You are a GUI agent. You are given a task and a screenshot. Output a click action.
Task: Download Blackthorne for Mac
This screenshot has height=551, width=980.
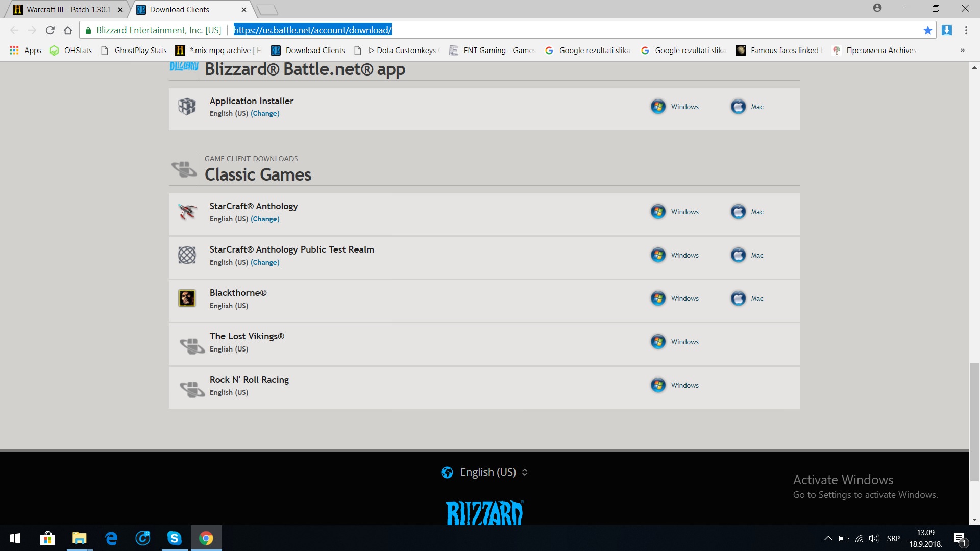click(747, 298)
